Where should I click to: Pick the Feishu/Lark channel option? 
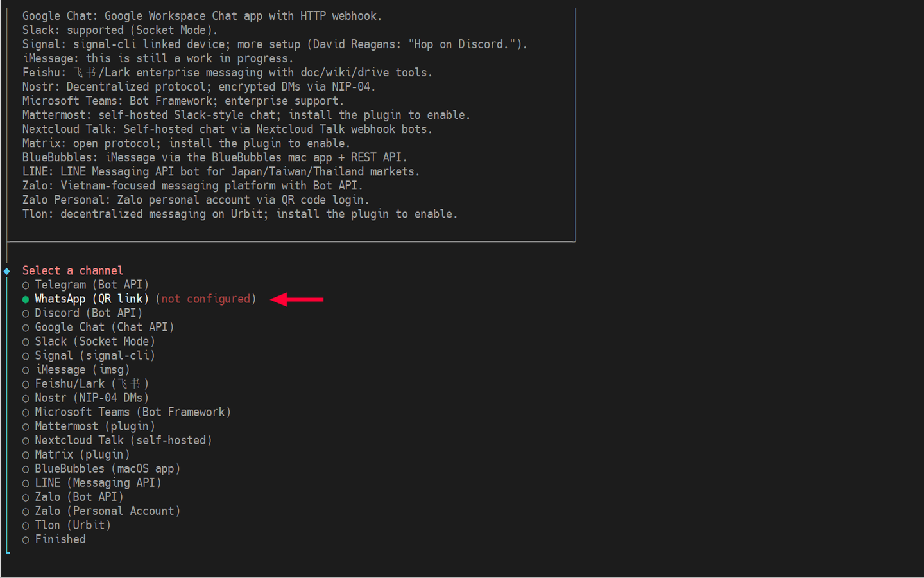tap(91, 383)
